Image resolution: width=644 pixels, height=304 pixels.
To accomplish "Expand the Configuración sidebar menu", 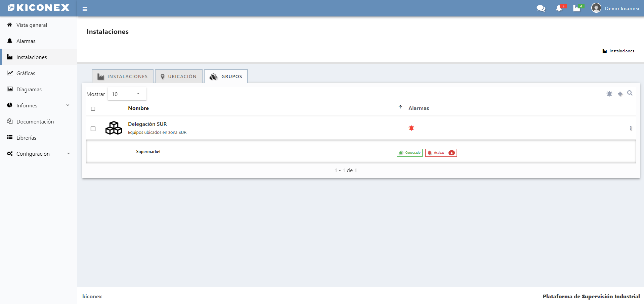I will pyautogui.click(x=39, y=154).
